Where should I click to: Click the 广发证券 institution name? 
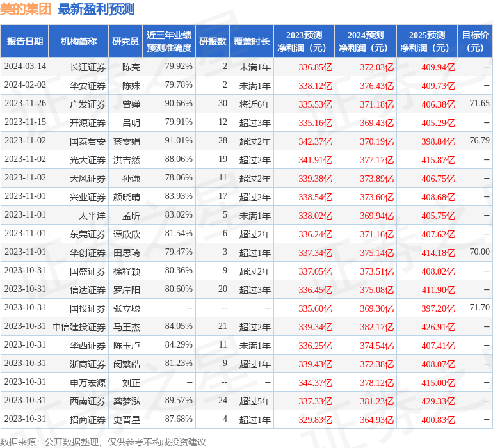click(x=88, y=104)
